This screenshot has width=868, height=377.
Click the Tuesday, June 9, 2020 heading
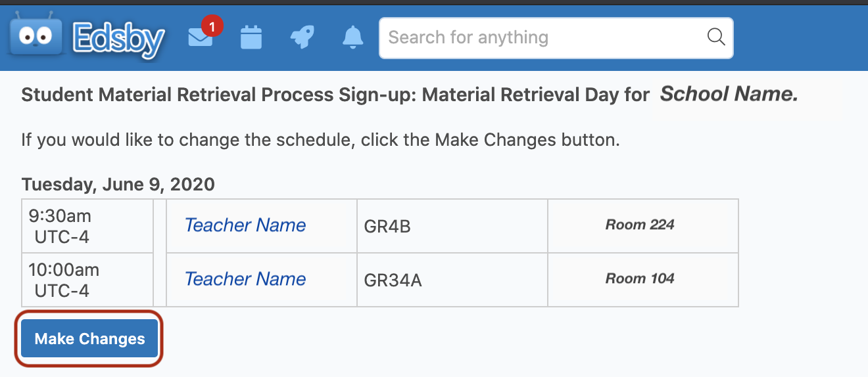point(118,185)
